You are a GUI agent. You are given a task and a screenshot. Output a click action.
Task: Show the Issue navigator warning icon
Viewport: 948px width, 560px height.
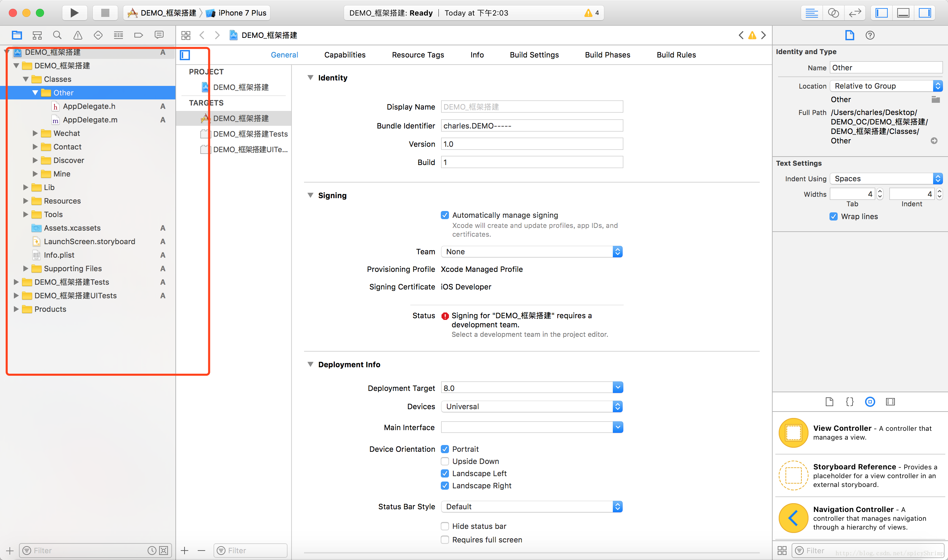point(78,35)
